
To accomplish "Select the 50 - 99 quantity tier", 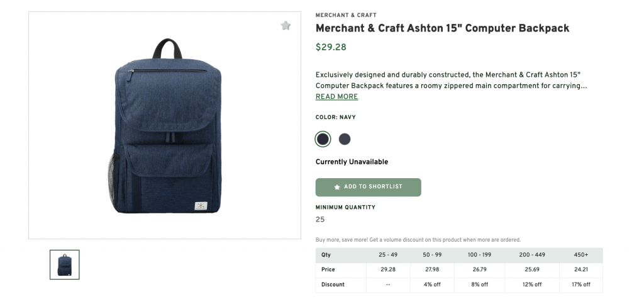I will point(434,255).
